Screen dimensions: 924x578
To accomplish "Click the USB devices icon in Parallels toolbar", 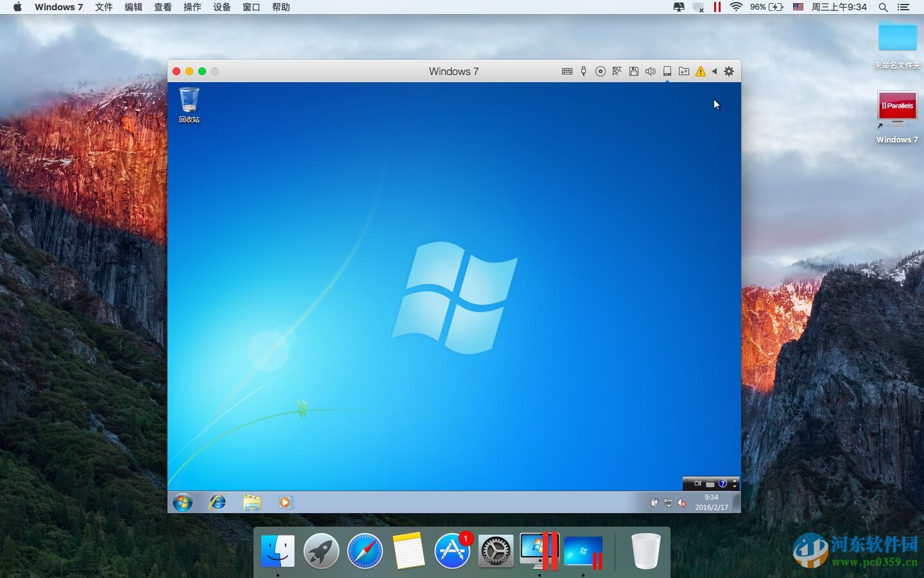I will (583, 71).
